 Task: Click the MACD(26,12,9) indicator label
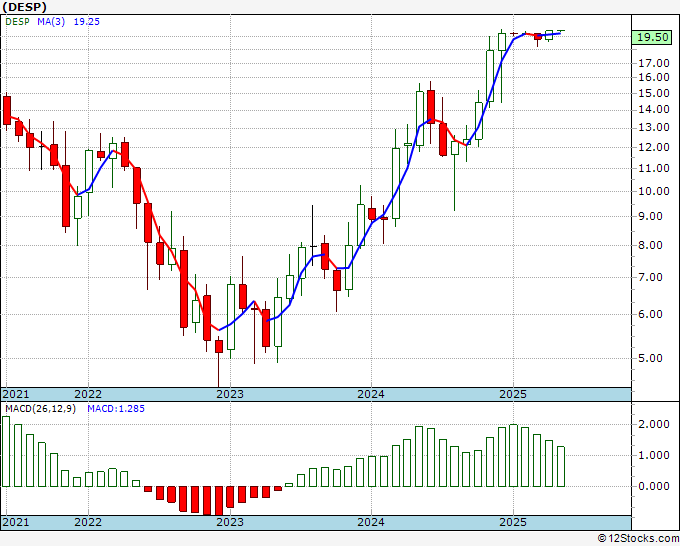click(x=40, y=409)
